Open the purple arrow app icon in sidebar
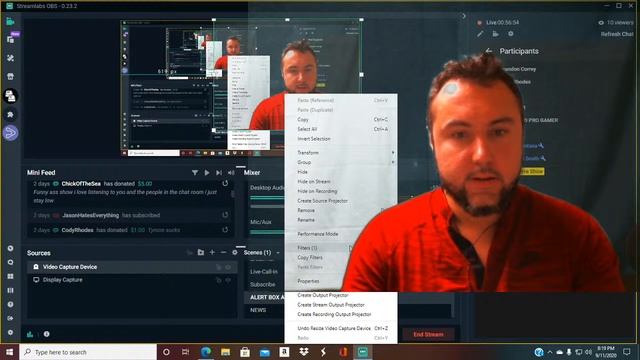Image resolution: width=640 pixels, height=360 pixels. (11, 133)
